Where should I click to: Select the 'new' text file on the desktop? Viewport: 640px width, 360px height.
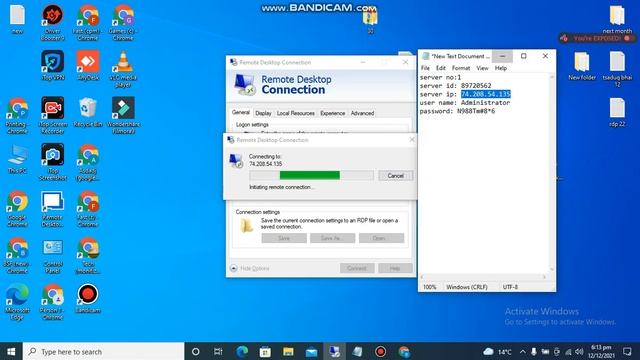click(17, 19)
